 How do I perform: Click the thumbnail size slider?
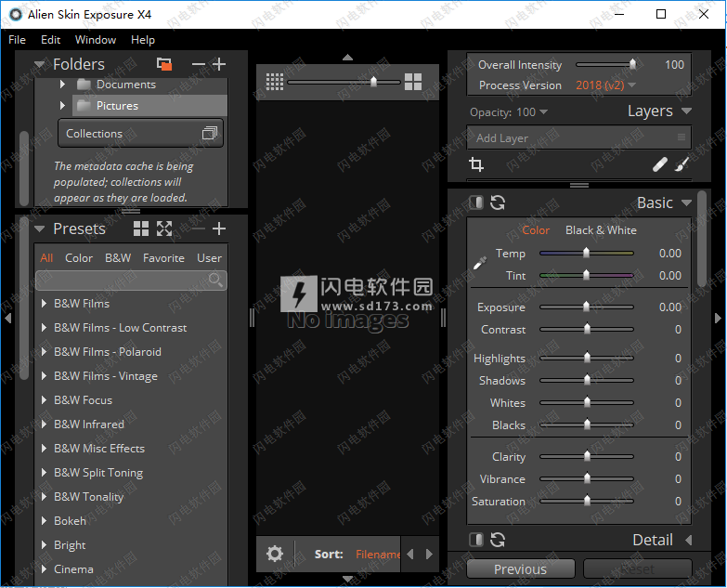(x=344, y=82)
